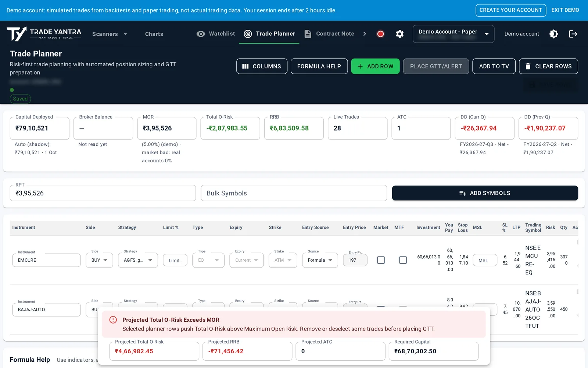Click BAJAJ-AUTO instrument field
The width and height of the screenshot is (588, 368).
[47, 309]
